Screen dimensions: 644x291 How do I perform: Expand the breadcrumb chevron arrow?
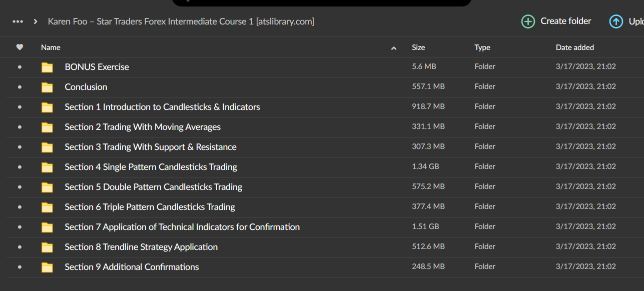tap(35, 21)
